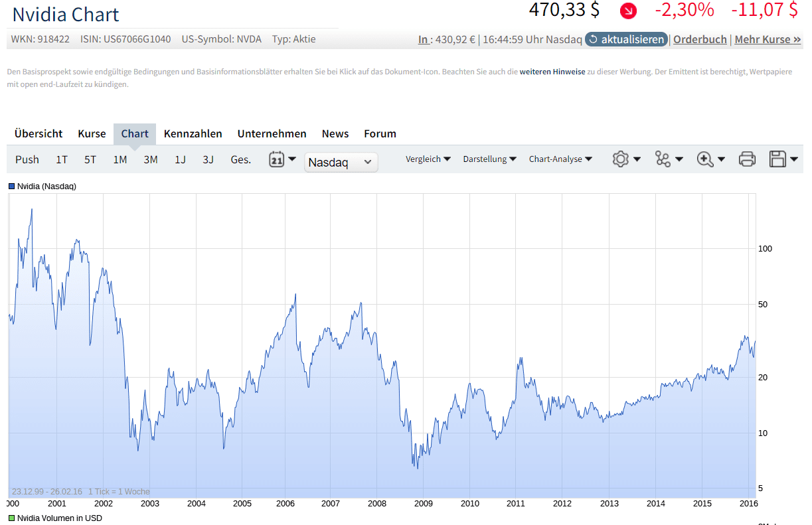Click the aktualisieren refresh button
This screenshot has height=525, width=812.
click(x=626, y=39)
